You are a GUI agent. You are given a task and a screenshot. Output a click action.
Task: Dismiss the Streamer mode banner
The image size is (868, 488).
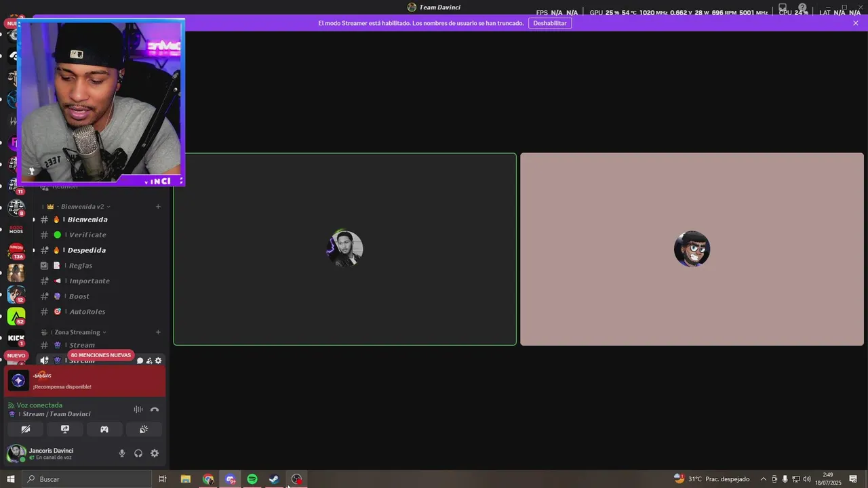856,23
